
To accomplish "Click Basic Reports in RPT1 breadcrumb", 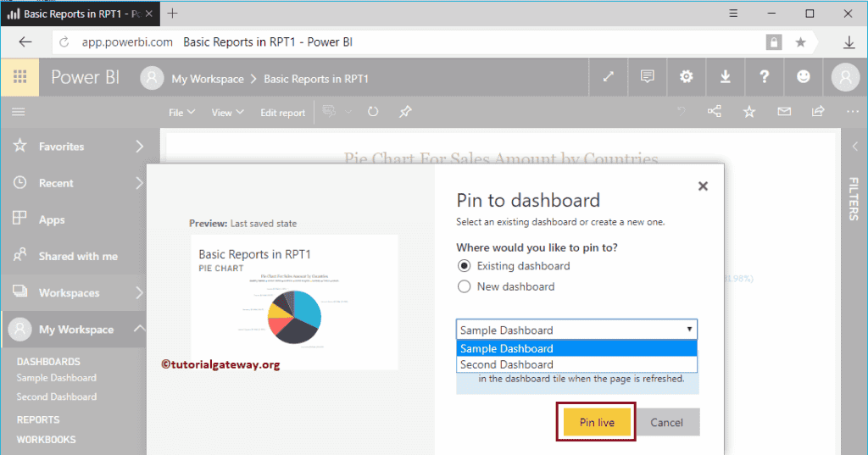I will coord(316,79).
